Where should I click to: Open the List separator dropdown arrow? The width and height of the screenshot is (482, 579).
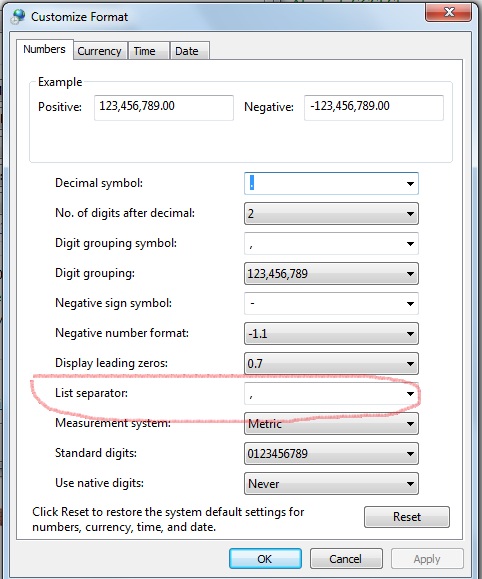tap(410, 394)
